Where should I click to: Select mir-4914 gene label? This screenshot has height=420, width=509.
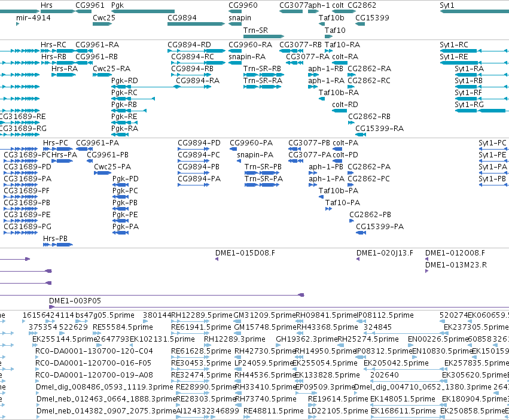point(33,18)
